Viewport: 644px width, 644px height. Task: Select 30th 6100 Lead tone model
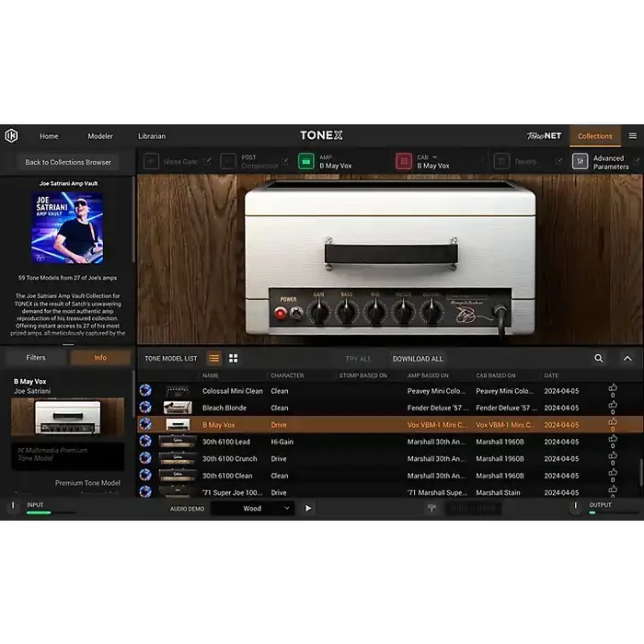click(390, 442)
